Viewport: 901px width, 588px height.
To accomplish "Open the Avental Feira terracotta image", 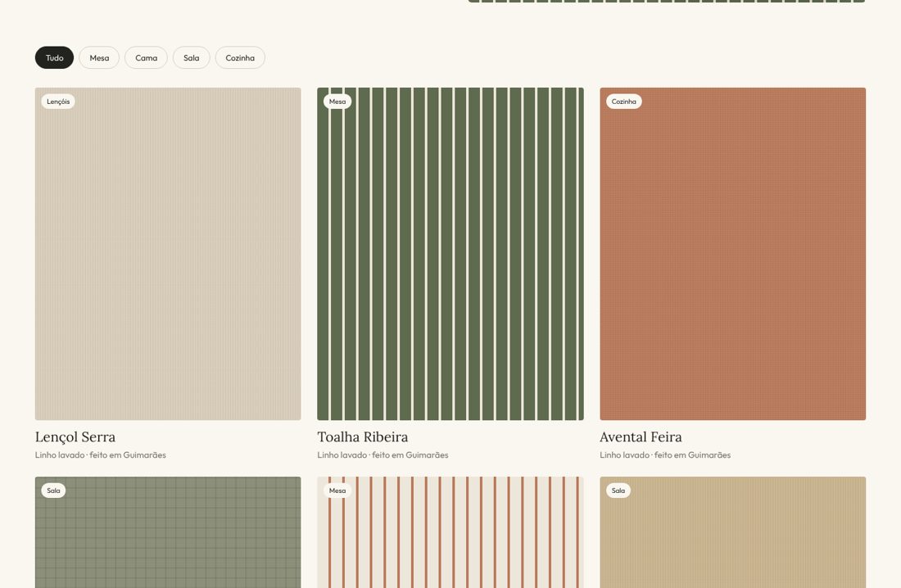I will (x=732, y=254).
